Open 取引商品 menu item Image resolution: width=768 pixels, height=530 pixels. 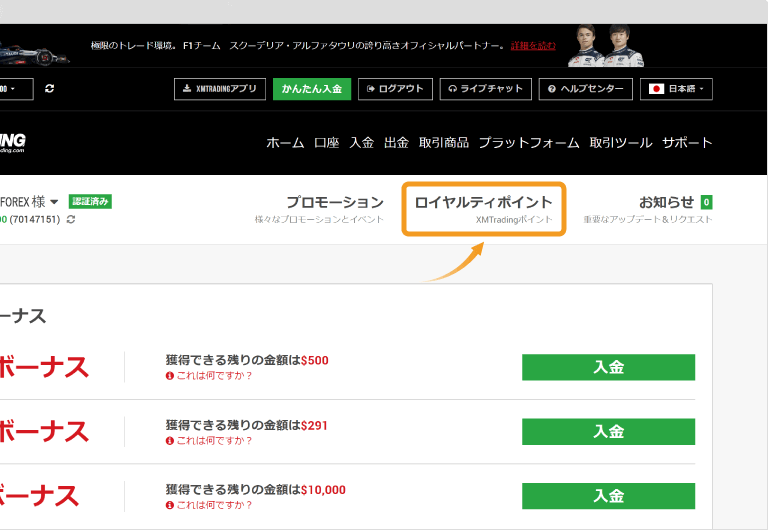[x=444, y=143]
